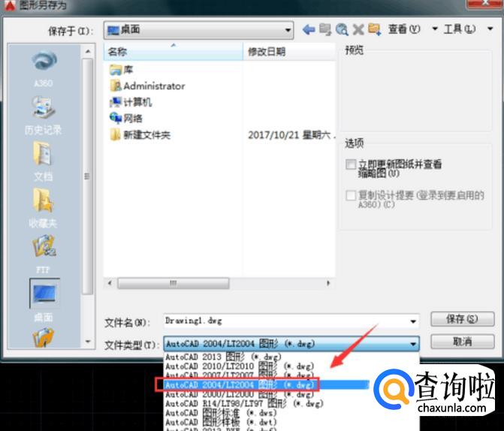Click sidebar vertical scrollbar thumb
The width and height of the screenshot is (504, 431).
[x=87, y=176]
